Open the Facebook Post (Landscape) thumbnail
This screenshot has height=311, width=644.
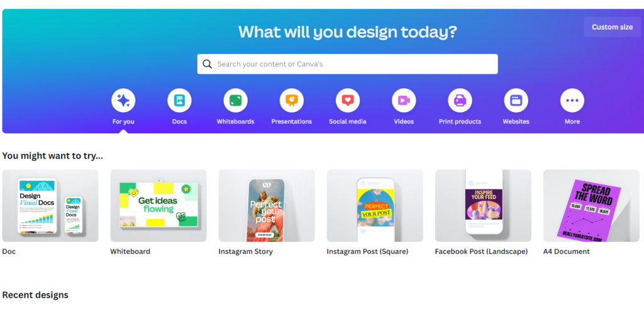[483, 206]
